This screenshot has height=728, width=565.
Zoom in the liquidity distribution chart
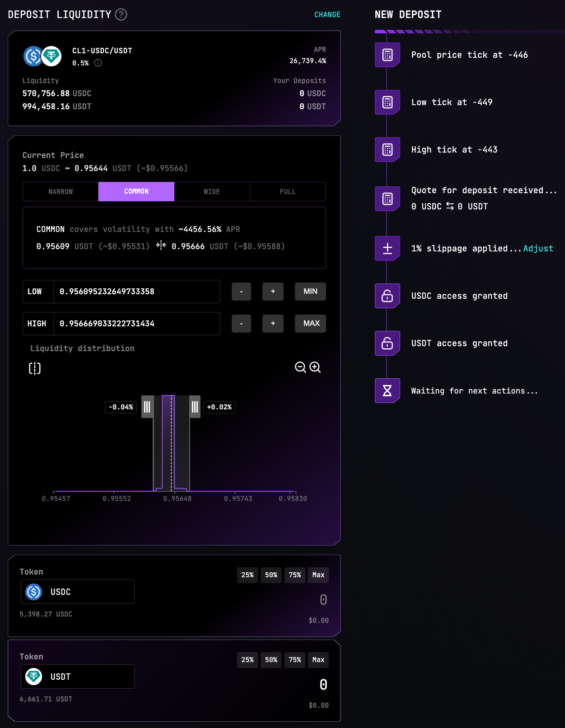315,367
